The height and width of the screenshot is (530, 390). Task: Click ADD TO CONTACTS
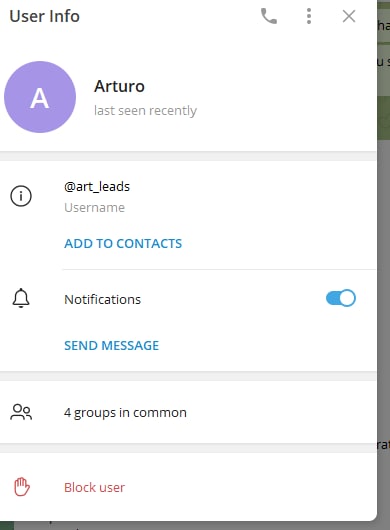(x=123, y=243)
